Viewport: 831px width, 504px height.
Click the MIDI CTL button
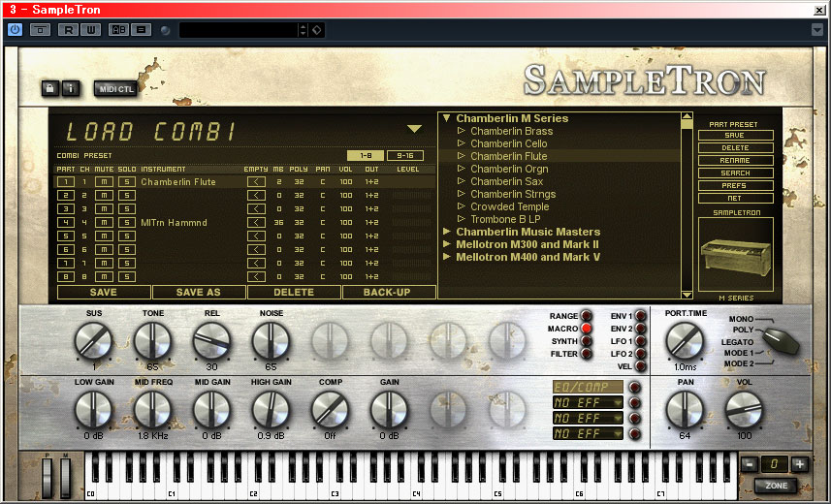[116, 89]
